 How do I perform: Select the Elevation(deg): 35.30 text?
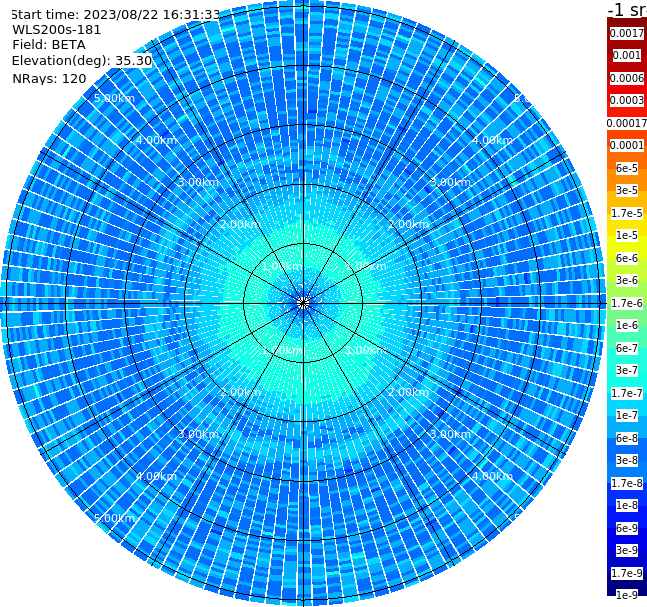coord(82,61)
